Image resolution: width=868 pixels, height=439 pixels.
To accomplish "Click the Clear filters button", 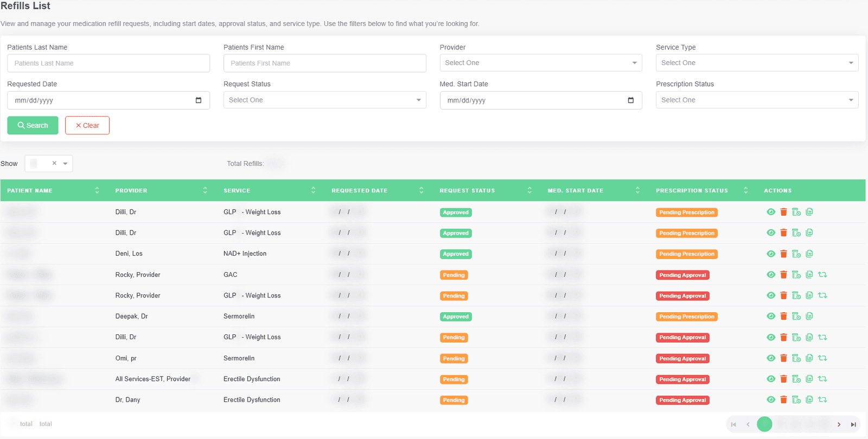I will tap(87, 125).
